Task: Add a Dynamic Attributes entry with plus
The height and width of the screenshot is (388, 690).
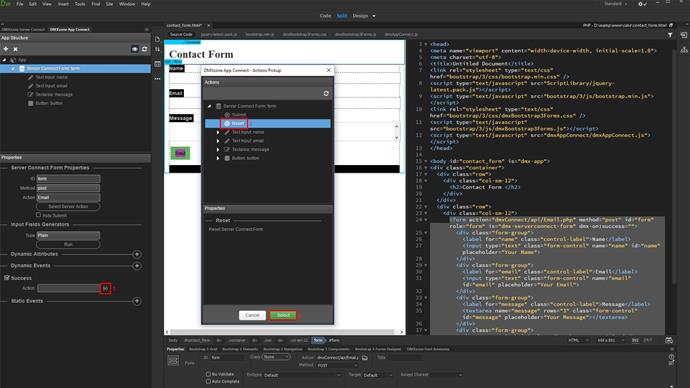Action: point(137,254)
